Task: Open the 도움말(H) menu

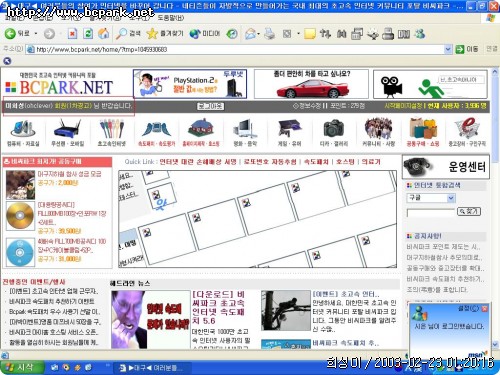Action: pyautogui.click(x=170, y=18)
